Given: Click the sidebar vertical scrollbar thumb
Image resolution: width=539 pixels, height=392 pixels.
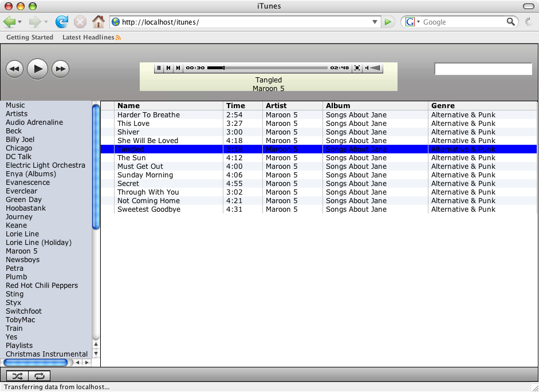Looking at the screenshot, I should click(x=96, y=167).
